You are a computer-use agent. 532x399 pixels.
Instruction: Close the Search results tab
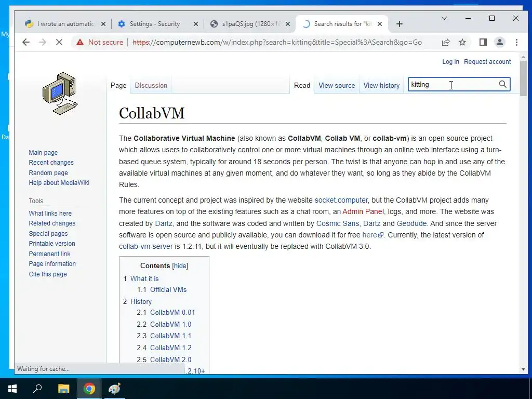[x=380, y=24]
